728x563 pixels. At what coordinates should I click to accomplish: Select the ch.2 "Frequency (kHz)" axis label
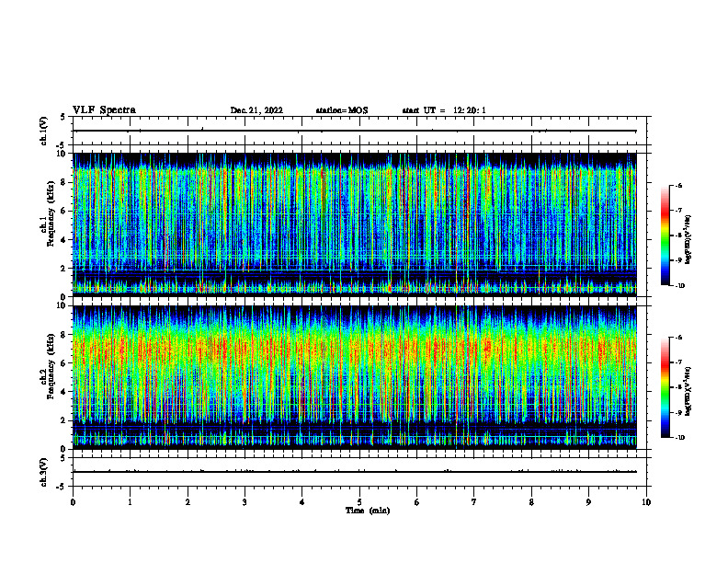50,366
